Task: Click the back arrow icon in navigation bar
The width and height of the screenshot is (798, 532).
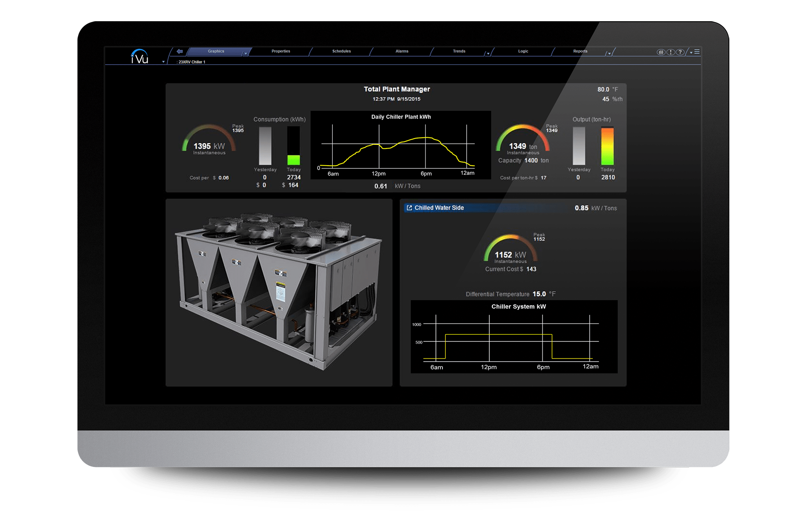Action: pos(180,51)
